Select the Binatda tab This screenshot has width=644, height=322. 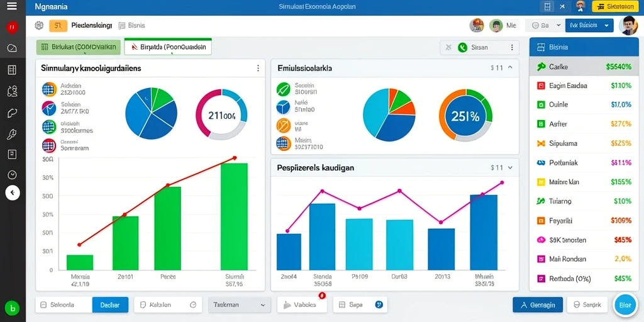(167, 47)
